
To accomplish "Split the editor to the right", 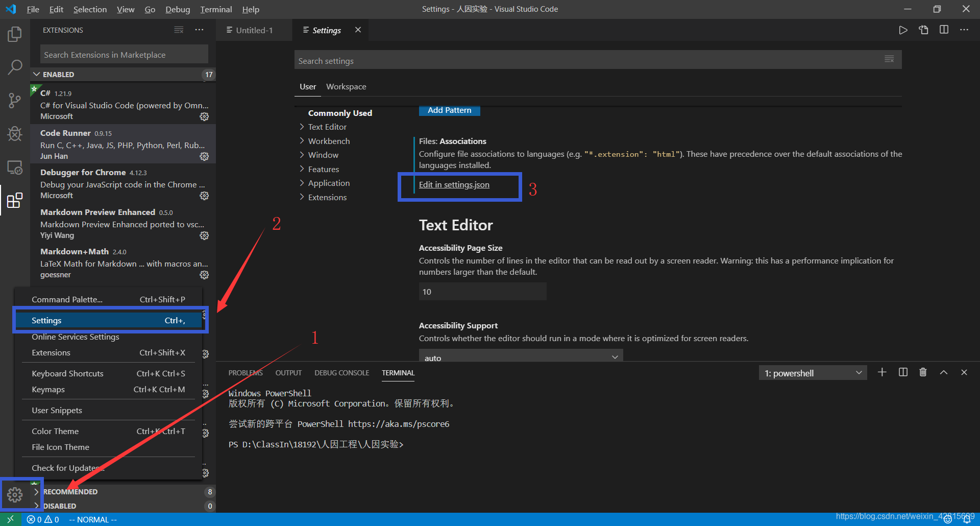I will tap(944, 30).
